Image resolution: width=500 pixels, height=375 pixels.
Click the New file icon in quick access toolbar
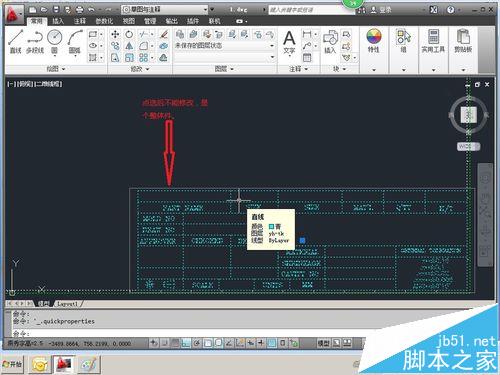tap(33, 10)
